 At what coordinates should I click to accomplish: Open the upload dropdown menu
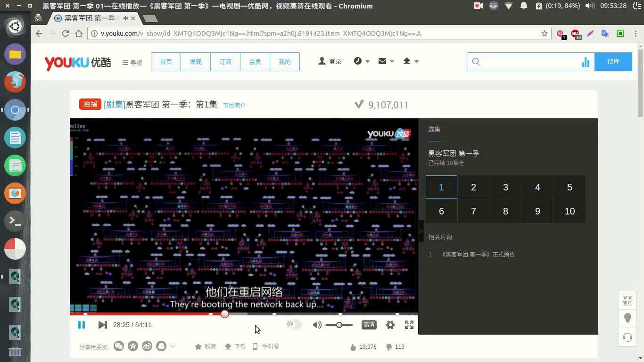411,61
